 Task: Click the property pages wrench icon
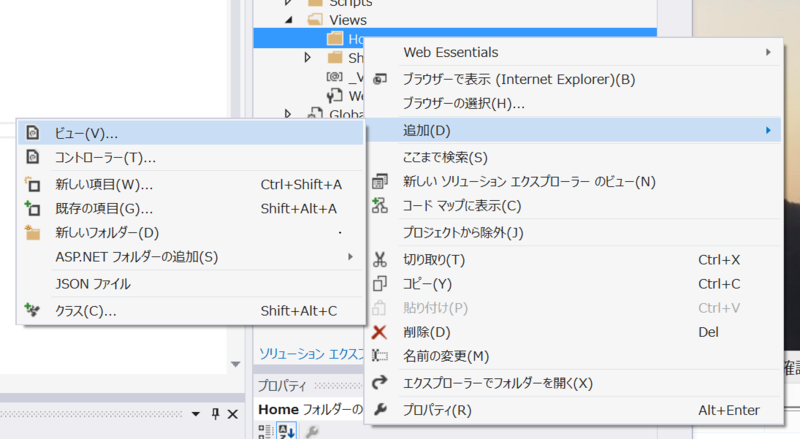(x=312, y=432)
